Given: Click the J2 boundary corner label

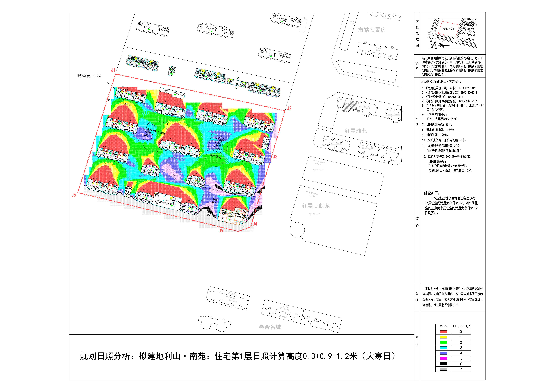Looking at the screenshot, I should 289,109.
